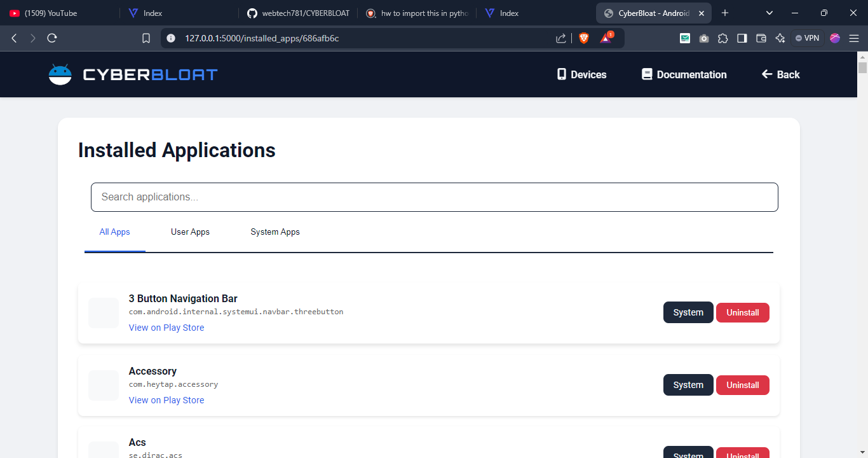The image size is (868, 458).
Task: Toggle the browser sidebar panel
Action: (742, 38)
